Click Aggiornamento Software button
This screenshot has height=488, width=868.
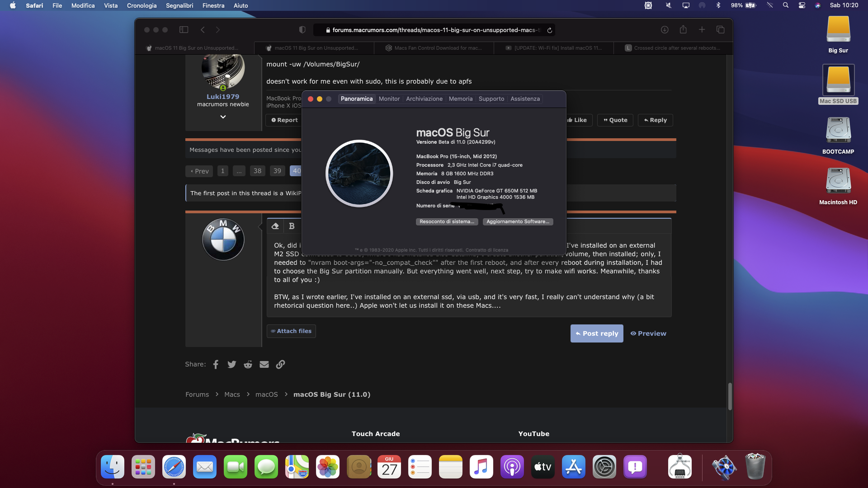pyautogui.click(x=518, y=221)
